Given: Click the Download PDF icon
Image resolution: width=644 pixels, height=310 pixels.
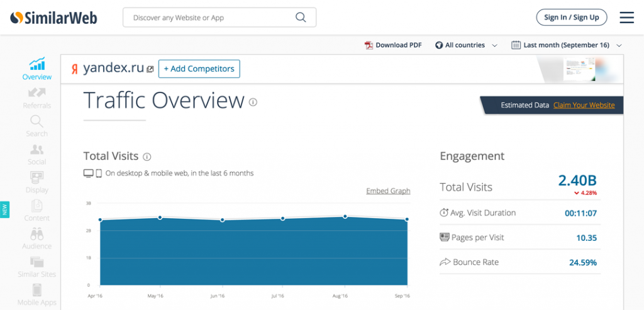Looking at the screenshot, I should [x=369, y=45].
